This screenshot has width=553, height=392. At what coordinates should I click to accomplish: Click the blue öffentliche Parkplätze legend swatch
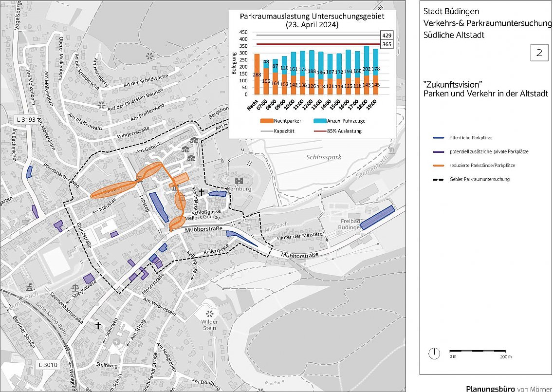[x=439, y=138]
